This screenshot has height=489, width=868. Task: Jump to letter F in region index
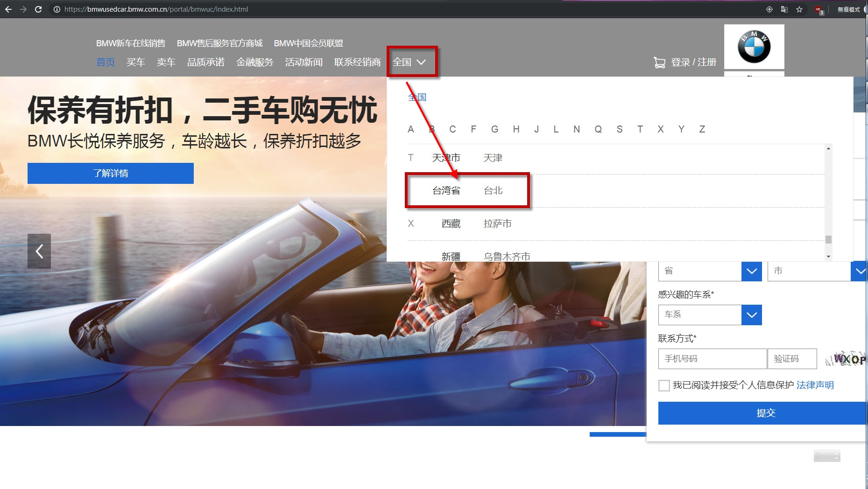[473, 129]
